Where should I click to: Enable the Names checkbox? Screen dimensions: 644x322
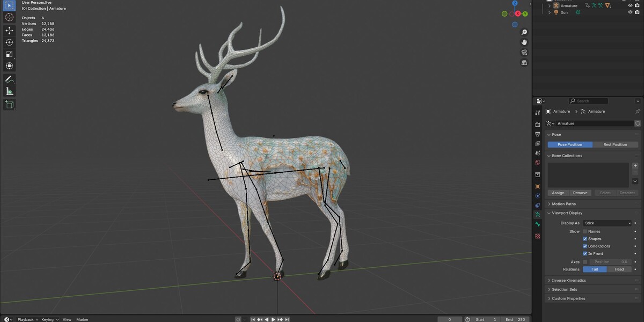pos(585,231)
